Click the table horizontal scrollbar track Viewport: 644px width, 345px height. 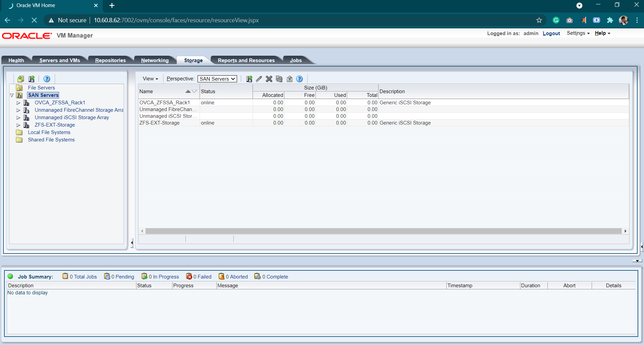[384, 231]
